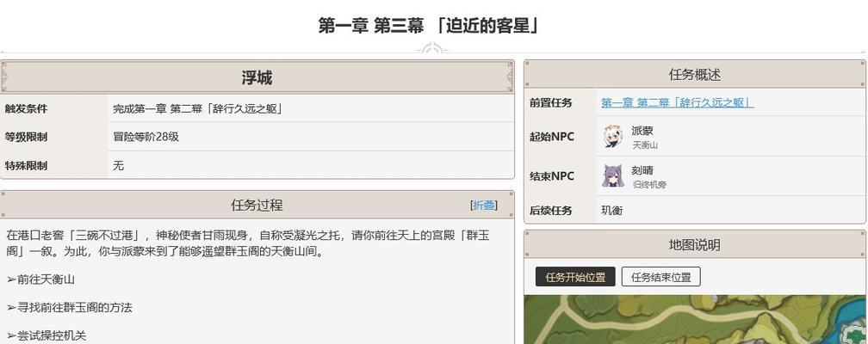Screen dimensions: 868x344
Task: Click the 等级限制 label
Action: tap(26, 137)
